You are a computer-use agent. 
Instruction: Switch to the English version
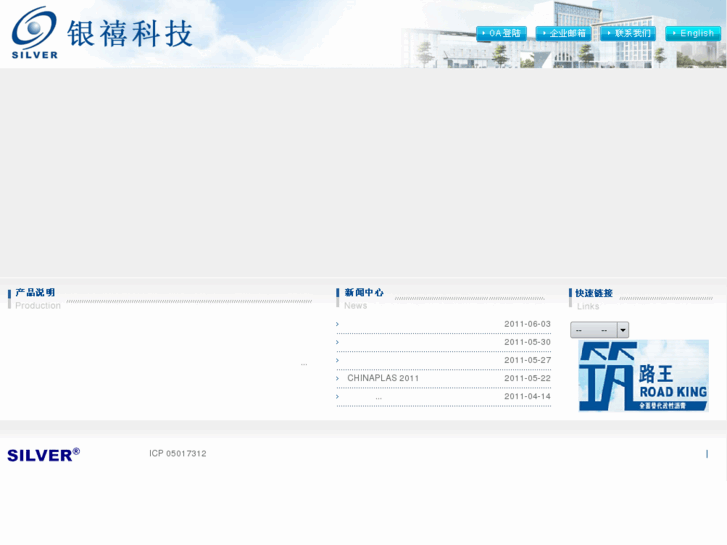(x=693, y=33)
